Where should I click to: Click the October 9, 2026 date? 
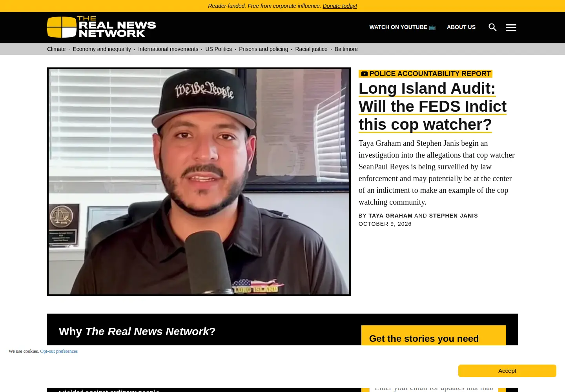(x=385, y=224)
